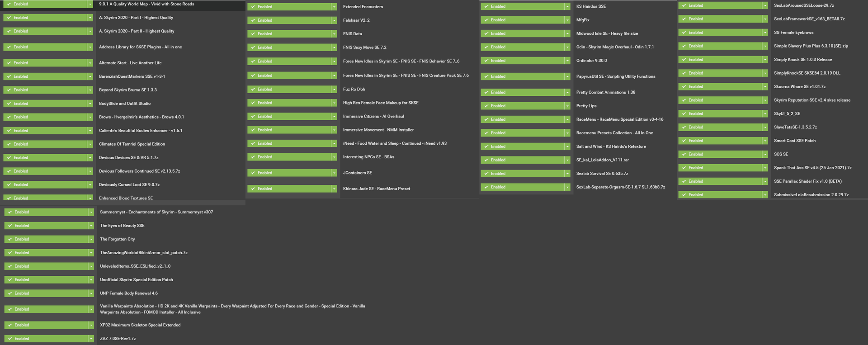Viewport: 868px width, 345px height.
Task: Select the mod name "Immersive Movement - NMM Installer"
Action: 378,130
